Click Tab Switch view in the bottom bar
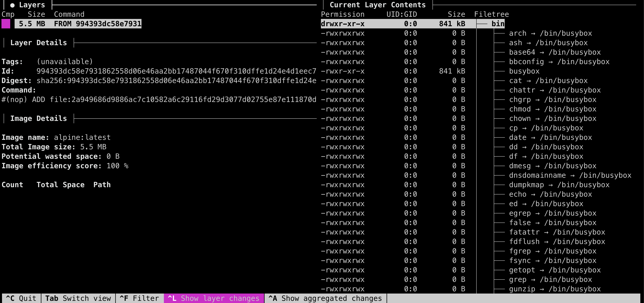 tap(78, 298)
